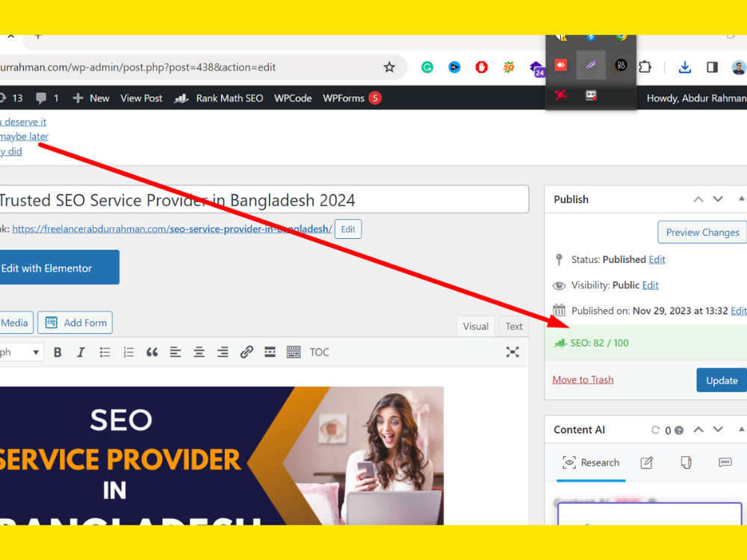Open the Chrome profile avatar
747x560 pixels.
pyautogui.click(x=739, y=67)
